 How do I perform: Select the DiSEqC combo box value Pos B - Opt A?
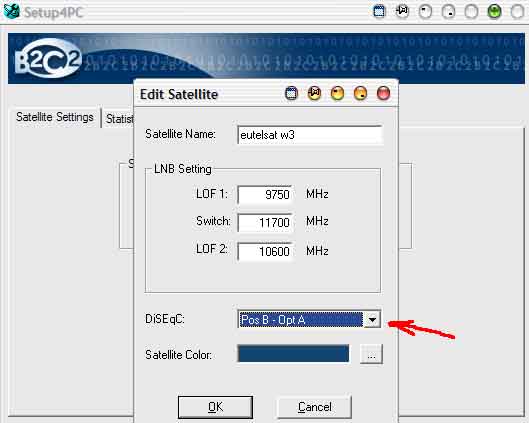click(x=300, y=319)
